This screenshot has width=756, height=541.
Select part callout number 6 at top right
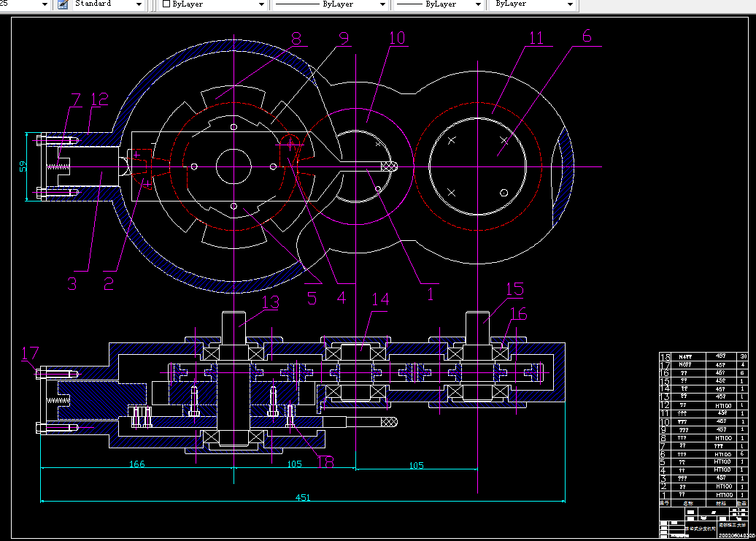(587, 37)
